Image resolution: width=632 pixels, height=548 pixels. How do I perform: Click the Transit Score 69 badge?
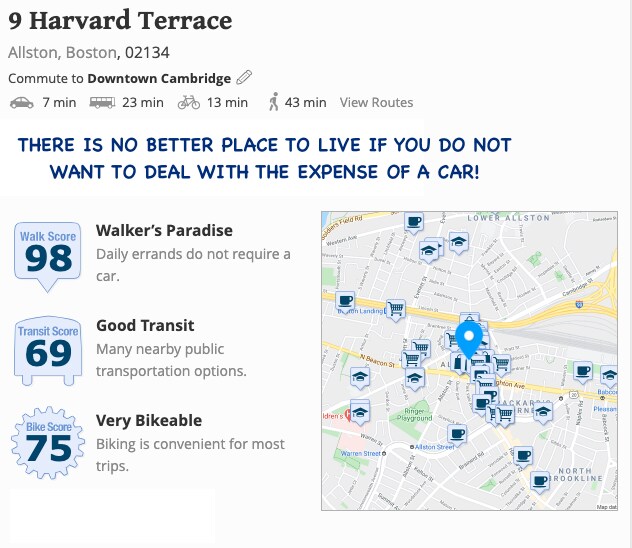48,351
